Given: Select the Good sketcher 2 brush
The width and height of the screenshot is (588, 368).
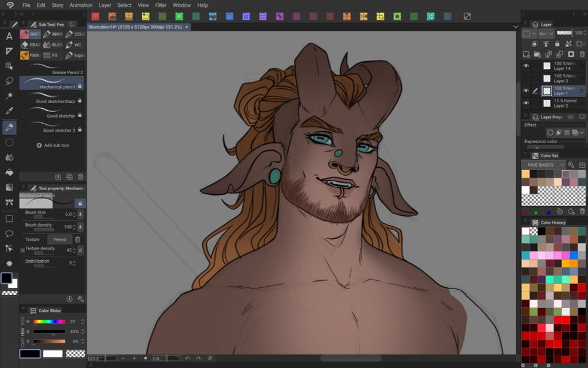Looking at the screenshot, I should (x=52, y=127).
